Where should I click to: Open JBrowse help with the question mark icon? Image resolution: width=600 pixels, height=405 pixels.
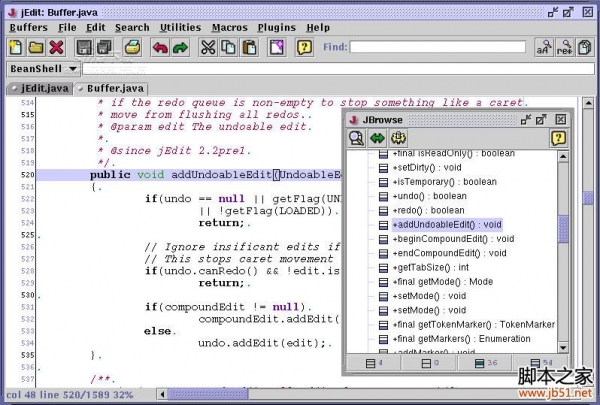[x=558, y=138]
